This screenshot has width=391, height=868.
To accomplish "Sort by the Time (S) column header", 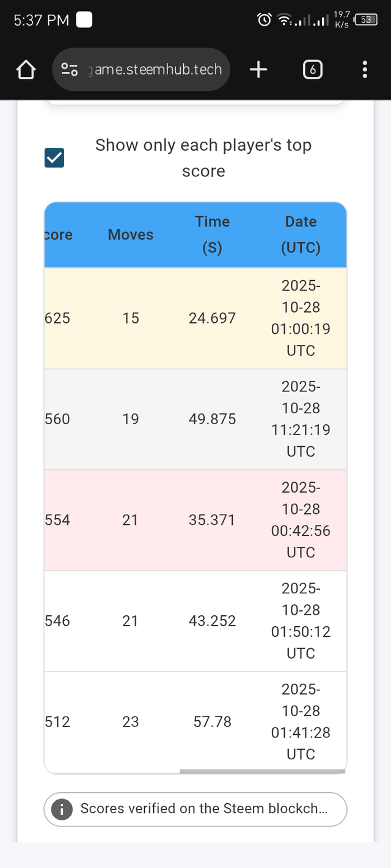I will 212,235.
